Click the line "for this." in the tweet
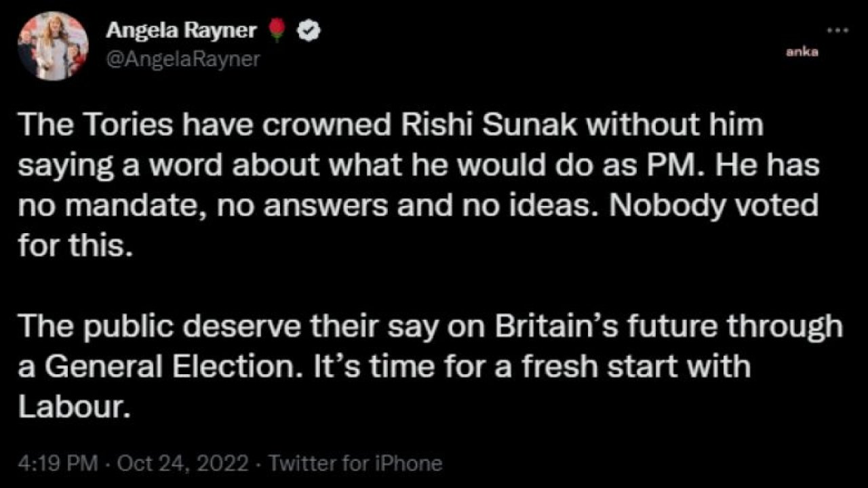Screen dimensions: 868x488 click(x=72, y=245)
